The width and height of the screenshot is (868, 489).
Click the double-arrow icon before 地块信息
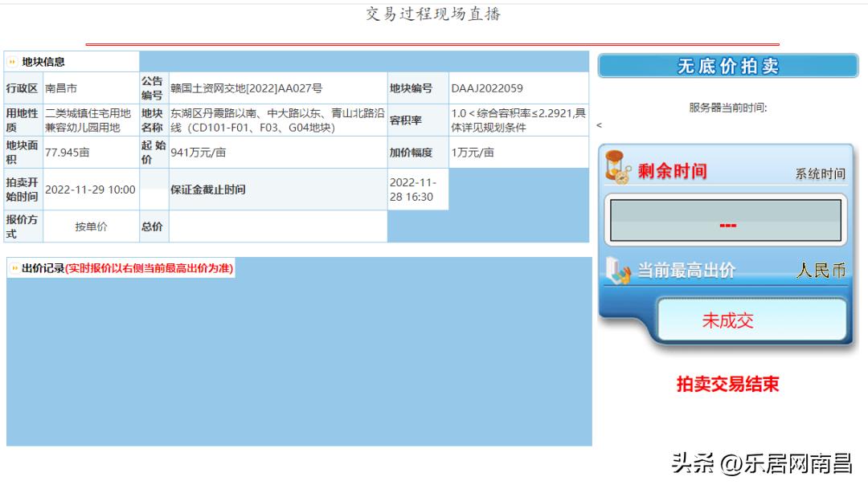click(x=13, y=61)
